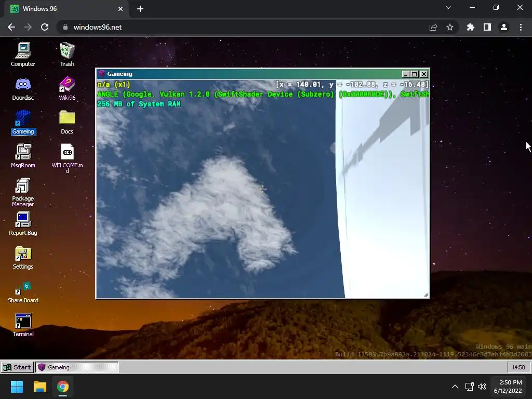Screen dimensions: 532x399
Task: Open the volume tray icon
Action: tap(482, 387)
